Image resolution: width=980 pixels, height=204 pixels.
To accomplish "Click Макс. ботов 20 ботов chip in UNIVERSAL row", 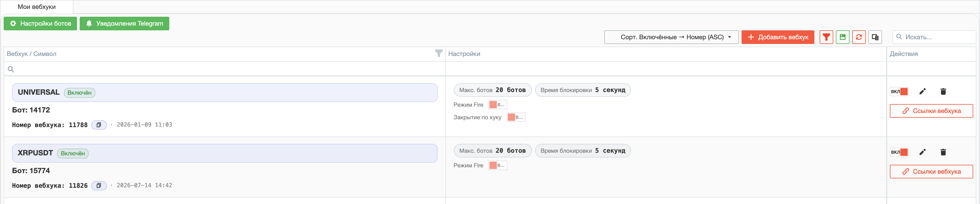I will tap(493, 90).
